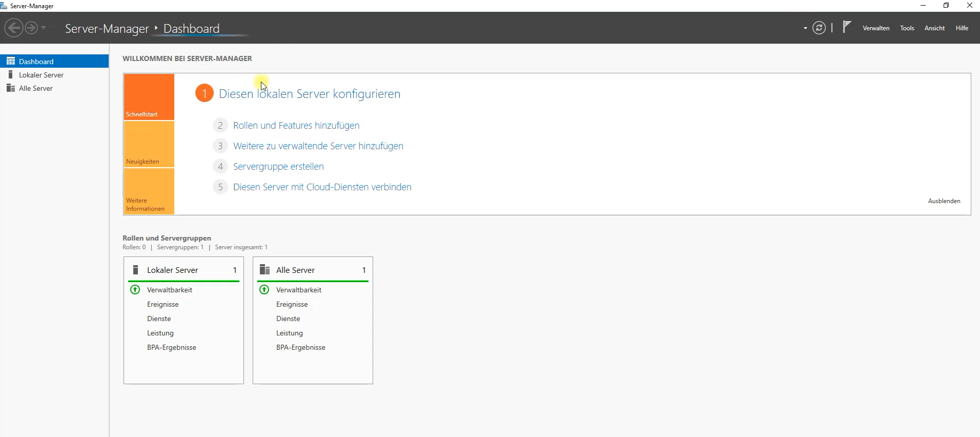Click the refresh dashboard icon
Viewport: 980px width, 437px height.
[819, 28]
